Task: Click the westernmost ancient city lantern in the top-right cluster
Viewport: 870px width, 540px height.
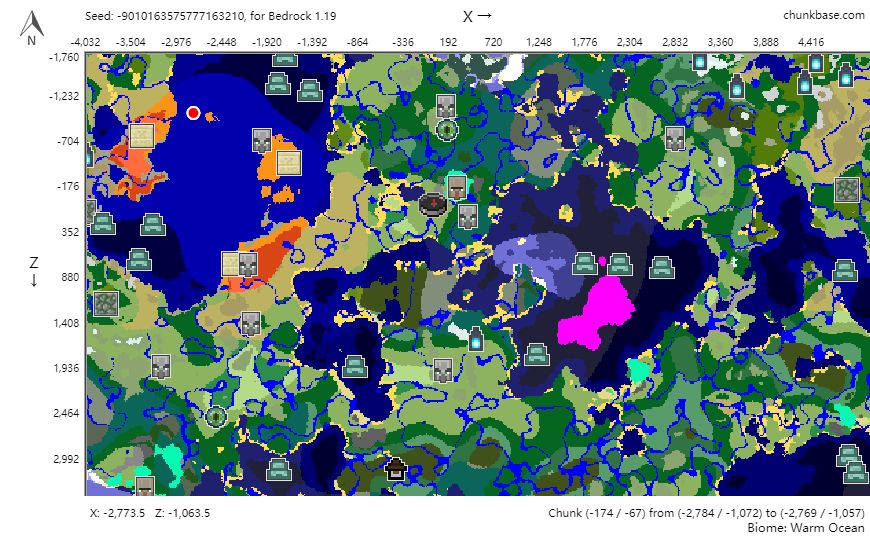Action: pos(700,61)
